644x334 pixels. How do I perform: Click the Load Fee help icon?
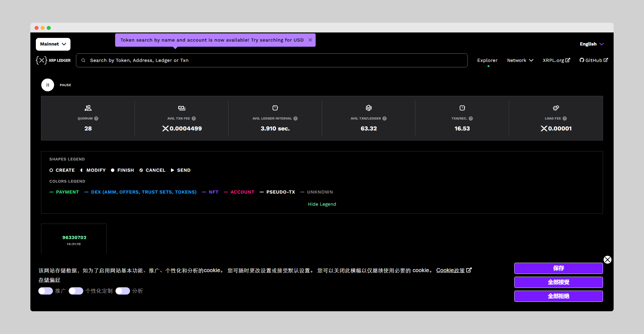(565, 119)
